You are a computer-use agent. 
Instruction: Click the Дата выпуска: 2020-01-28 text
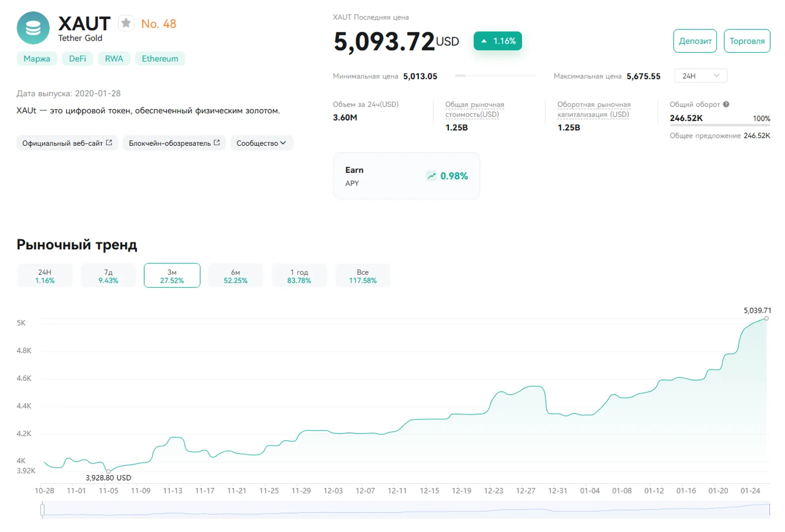tap(69, 93)
